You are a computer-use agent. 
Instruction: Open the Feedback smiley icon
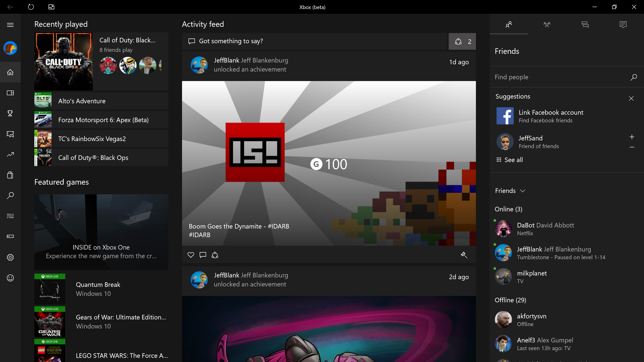(x=10, y=278)
